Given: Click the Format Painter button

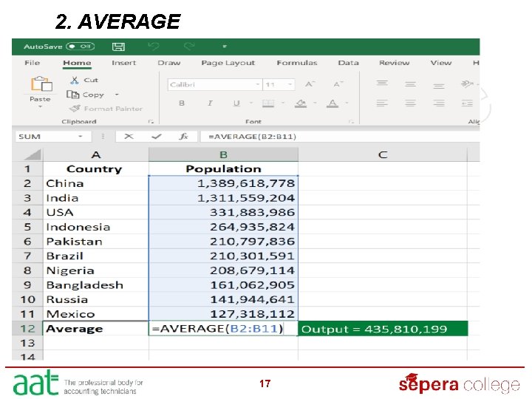Looking at the screenshot, I should coord(106,109).
